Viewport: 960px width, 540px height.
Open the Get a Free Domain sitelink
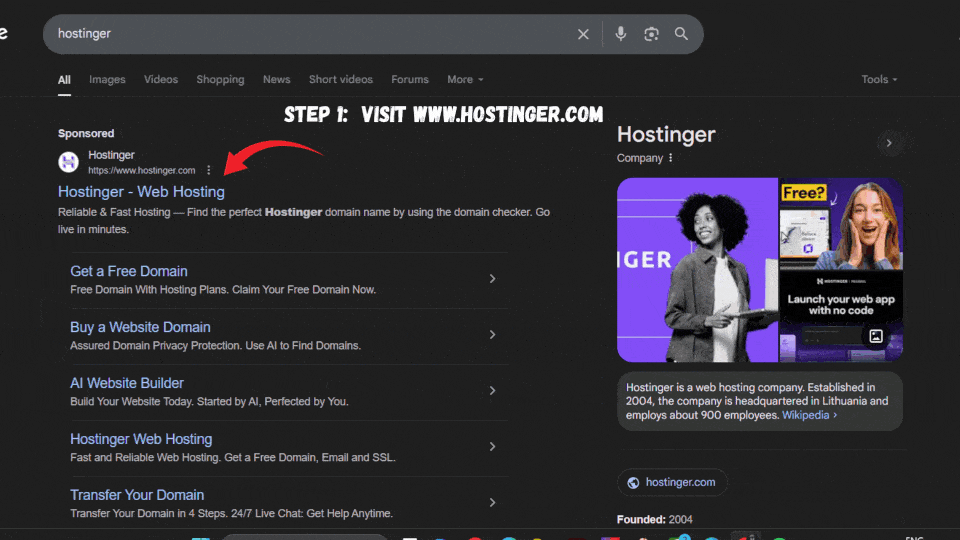(x=129, y=271)
